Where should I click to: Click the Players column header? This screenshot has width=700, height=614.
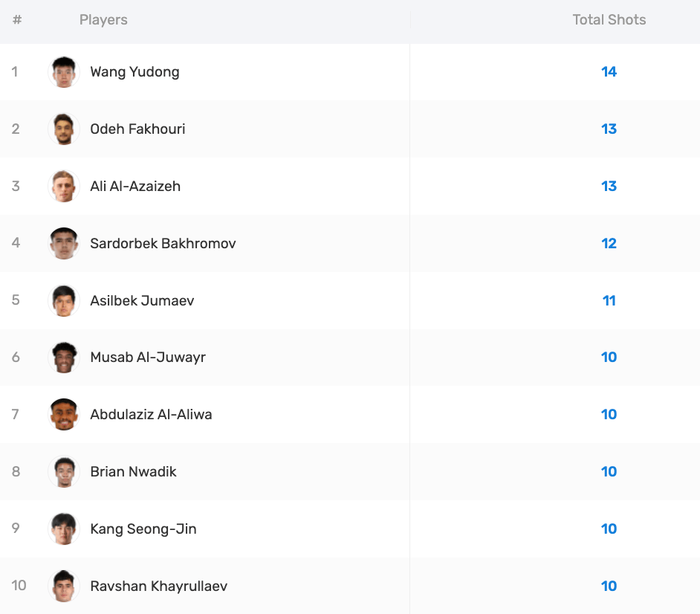(103, 20)
